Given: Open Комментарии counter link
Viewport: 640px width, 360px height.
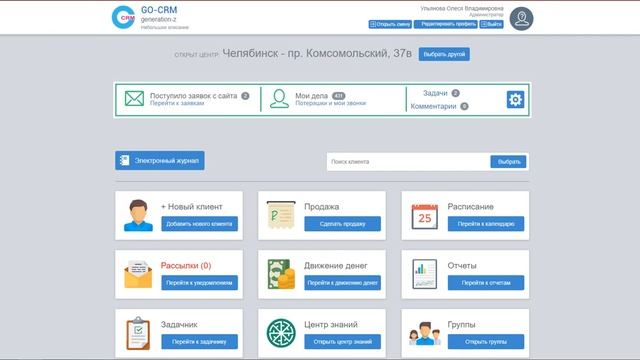Looking at the screenshot, I should 433,106.
